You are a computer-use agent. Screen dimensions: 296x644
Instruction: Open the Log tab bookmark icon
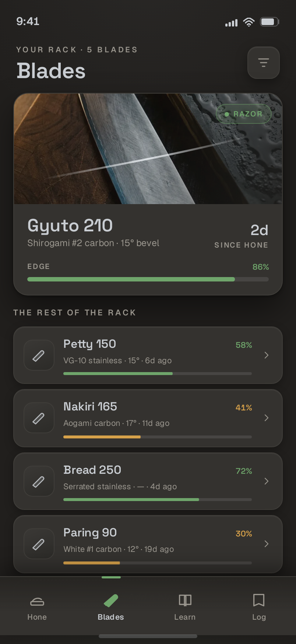259,600
